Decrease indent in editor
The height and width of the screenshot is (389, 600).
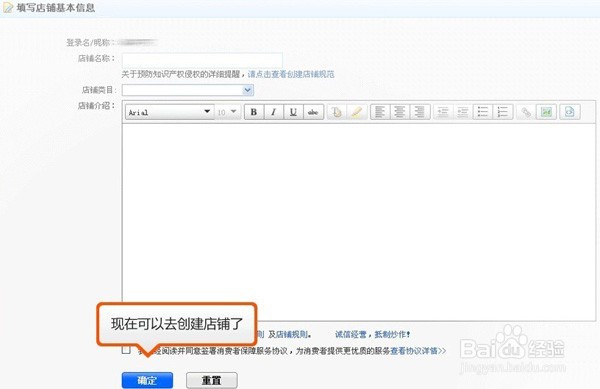(x=443, y=112)
